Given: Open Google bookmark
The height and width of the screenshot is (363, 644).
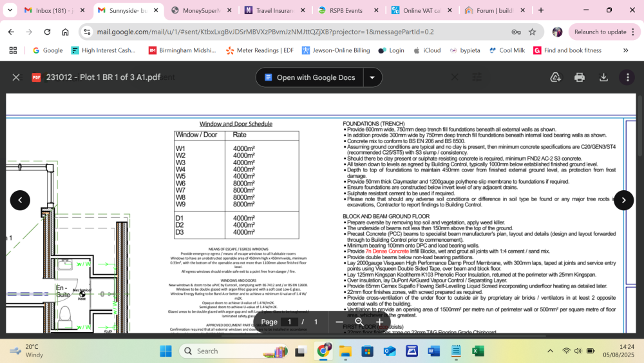Looking at the screenshot, I should click(x=48, y=50).
